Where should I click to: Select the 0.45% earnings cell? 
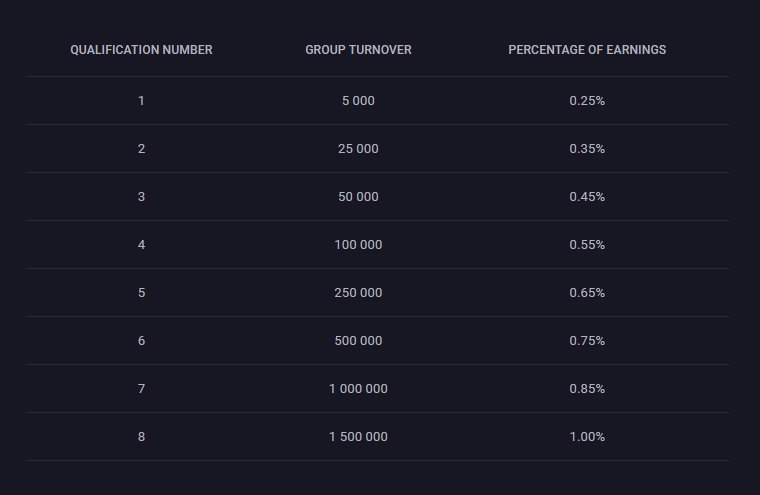point(587,197)
